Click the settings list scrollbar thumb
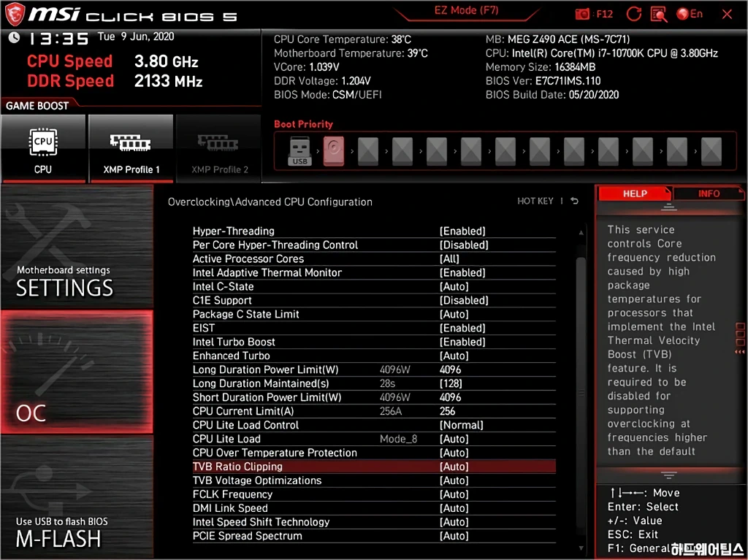Image resolution: width=748 pixels, height=560 pixels. tap(581, 394)
